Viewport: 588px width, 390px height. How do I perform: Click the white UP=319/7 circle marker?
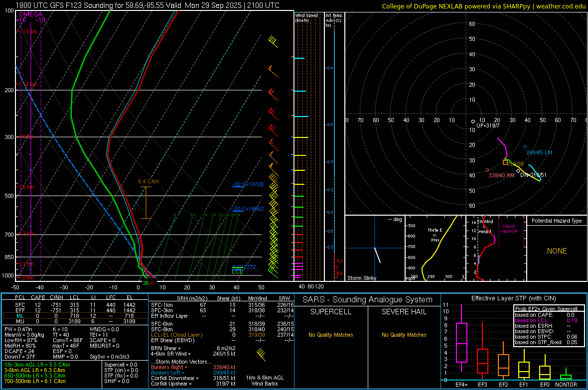click(473, 122)
